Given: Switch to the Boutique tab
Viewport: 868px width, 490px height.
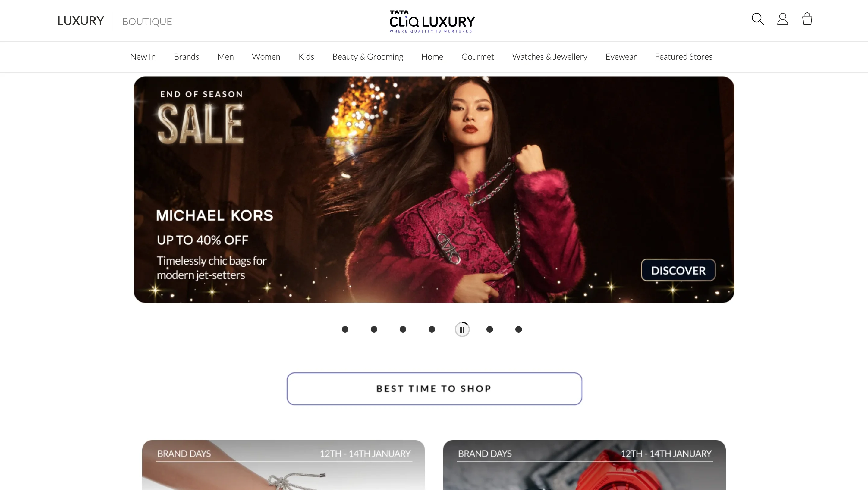Looking at the screenshot, I should tap(147, 22).
